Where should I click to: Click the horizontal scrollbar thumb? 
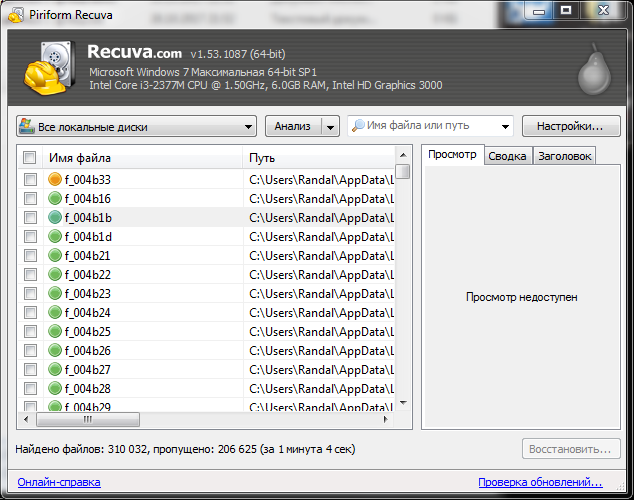click(x=88, y=420)
